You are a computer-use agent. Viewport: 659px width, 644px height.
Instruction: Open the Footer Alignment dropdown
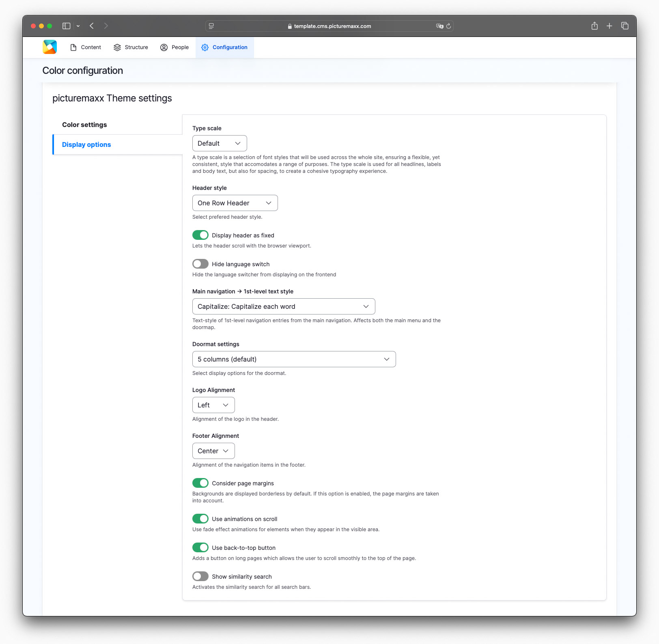point(213,451)
